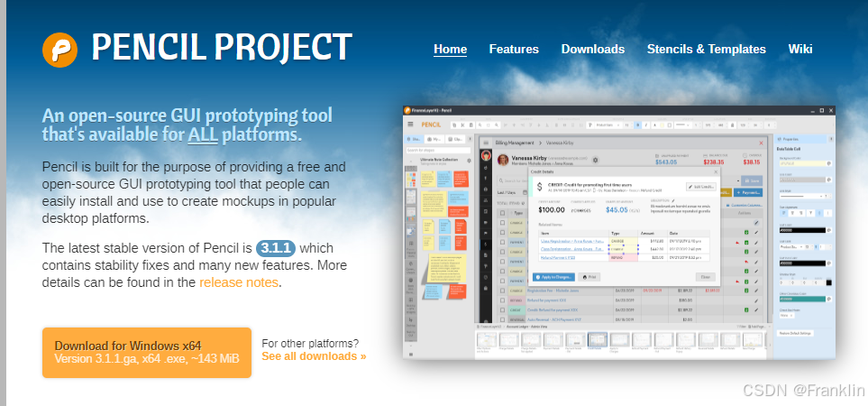Click the Print button in Credit Details dialog
The image size is (868, 406).
[x=589, y=277]
